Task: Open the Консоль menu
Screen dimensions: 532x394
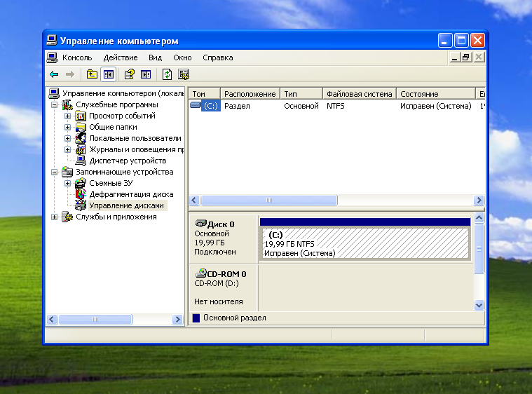Action: click(x=77, y=57)
